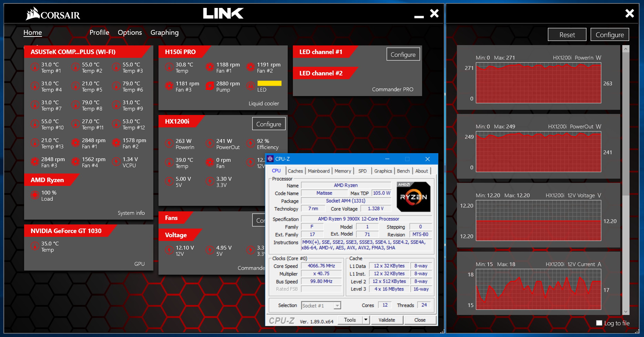Click H150i PRO Fan #1 1188 rpm icon
644x337 pixels.
point(210,67)
